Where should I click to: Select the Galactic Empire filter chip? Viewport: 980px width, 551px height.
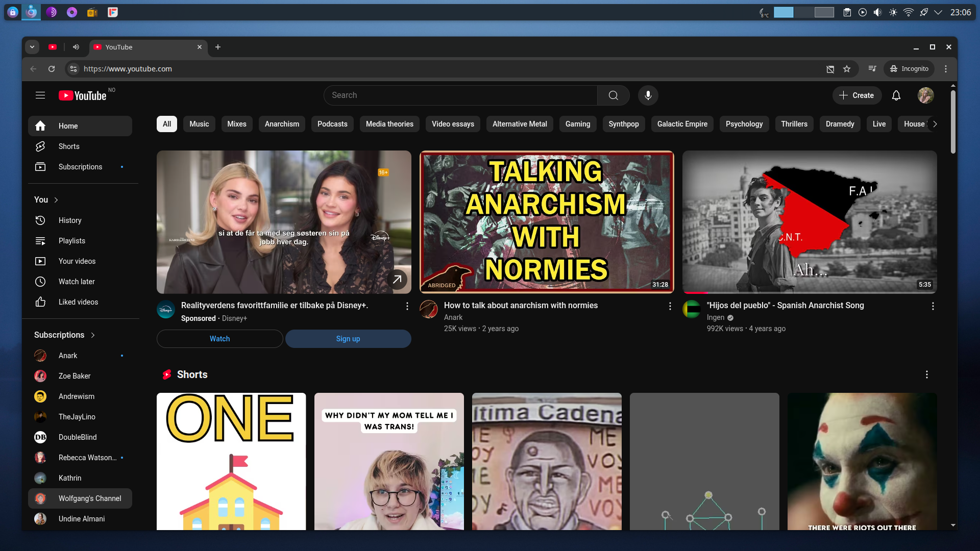click(682, 124)
